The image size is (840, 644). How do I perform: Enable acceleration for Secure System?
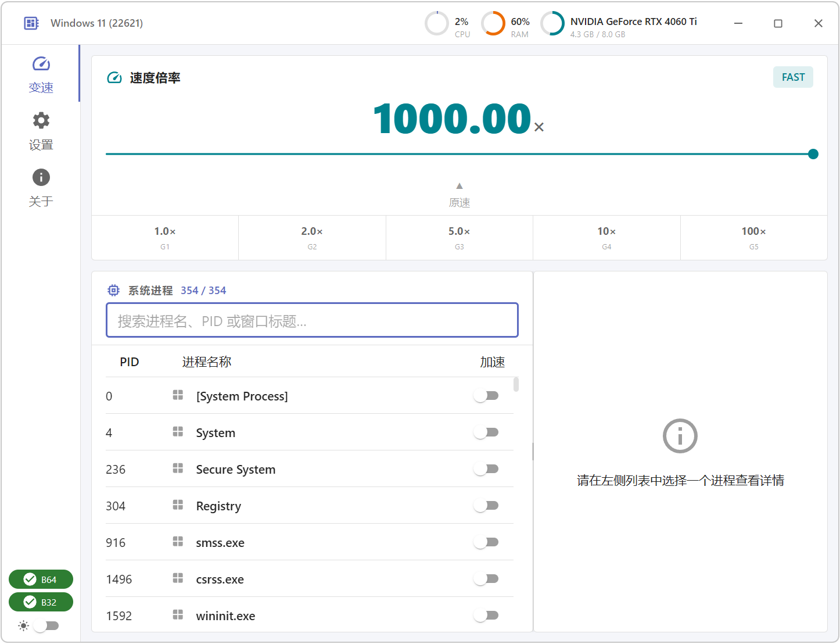pos(486,469)
